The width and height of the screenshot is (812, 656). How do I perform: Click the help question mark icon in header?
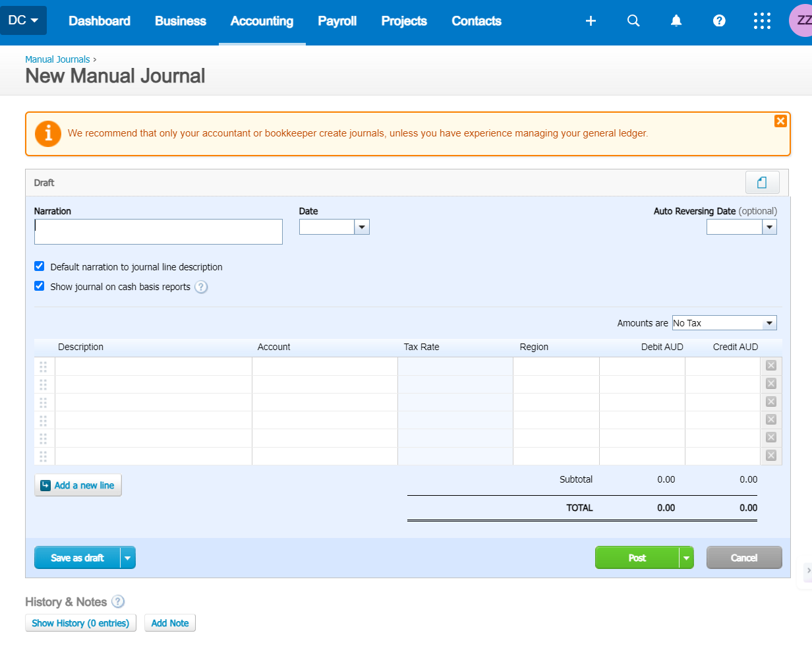pos(719,21)
